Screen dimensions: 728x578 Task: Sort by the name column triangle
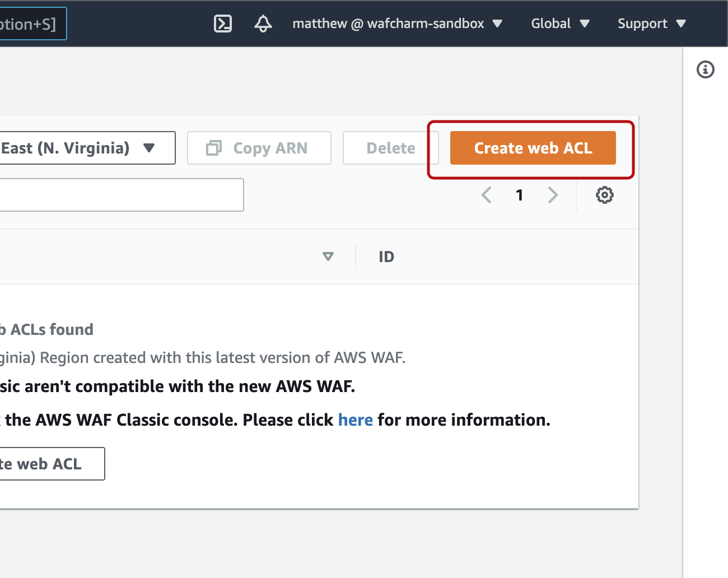pos(328,257)
